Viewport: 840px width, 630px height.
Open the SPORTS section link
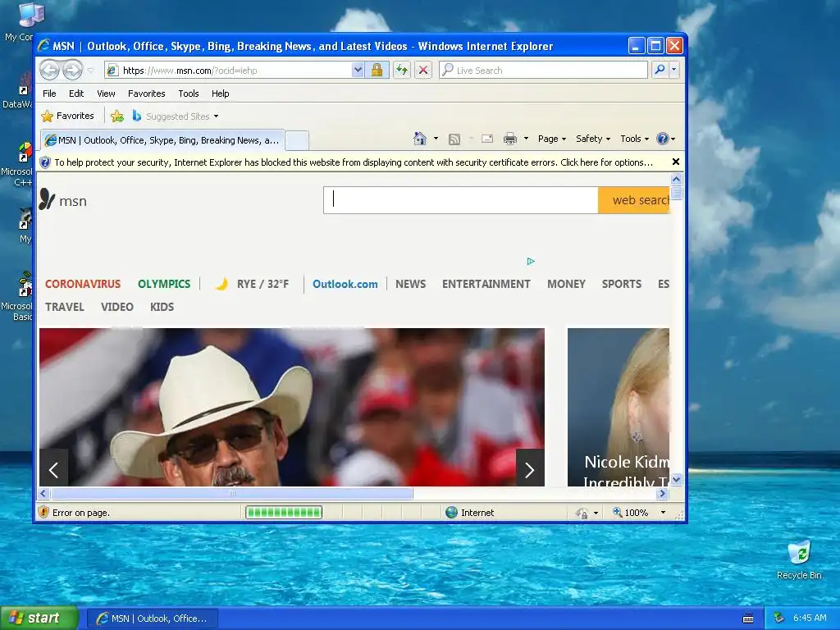click(622, 284)
